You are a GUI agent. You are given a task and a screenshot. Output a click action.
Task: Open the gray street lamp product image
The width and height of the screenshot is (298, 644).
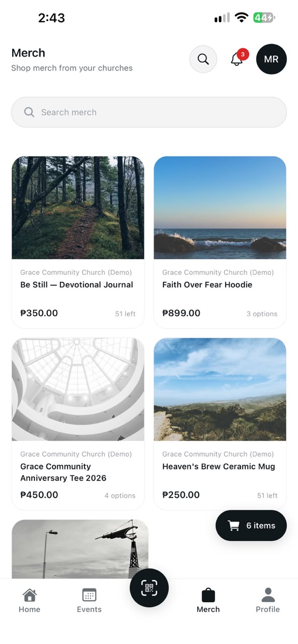click(x=80, y=549)
